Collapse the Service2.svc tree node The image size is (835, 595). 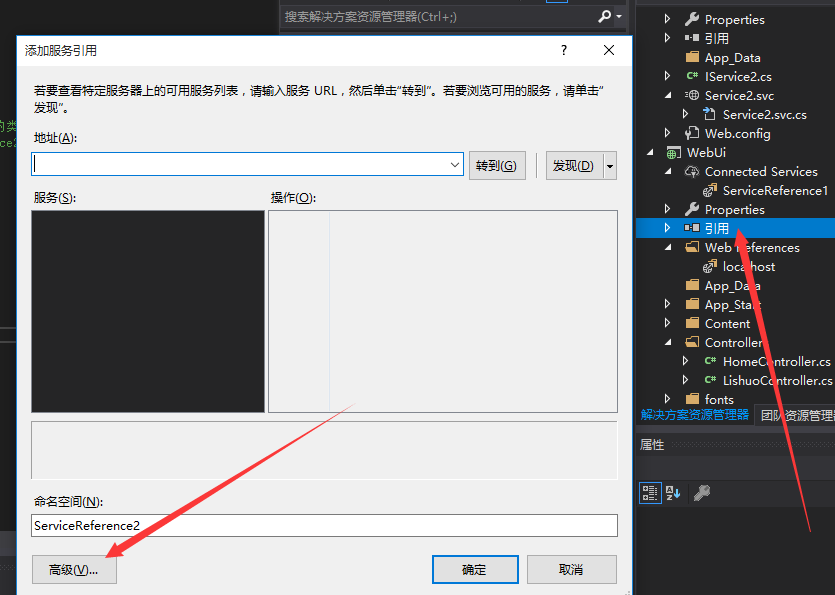[669, 95]
